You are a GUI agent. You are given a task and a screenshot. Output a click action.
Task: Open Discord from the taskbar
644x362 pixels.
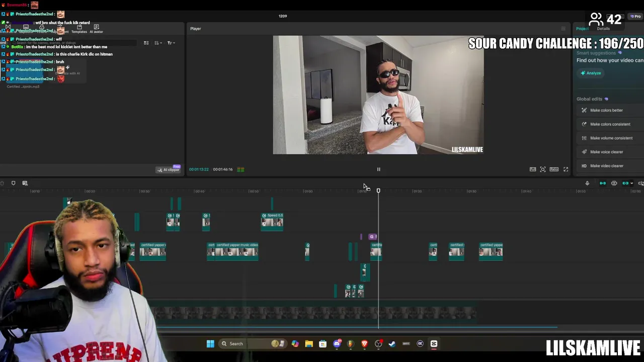coord(337,344)
